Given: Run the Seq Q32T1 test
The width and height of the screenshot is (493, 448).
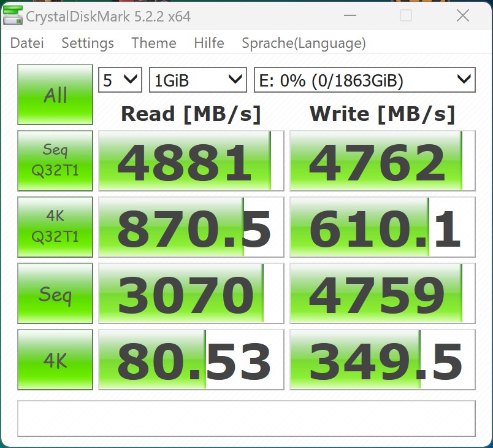Looking at the screenshot, I should pos(55,160).
